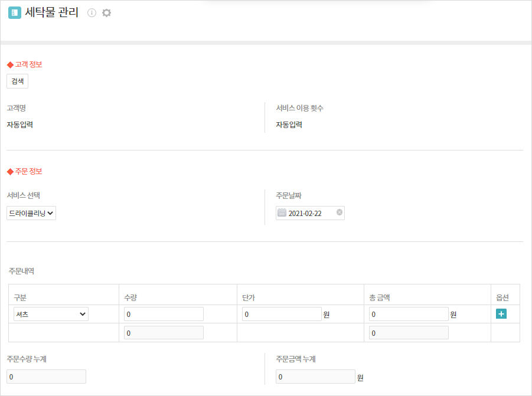The height and width of the screenshot is (396, 532).
Task: Click the teal 세탁물 관리 app icon
Action: pyautogui.click(x=15, y=13)
